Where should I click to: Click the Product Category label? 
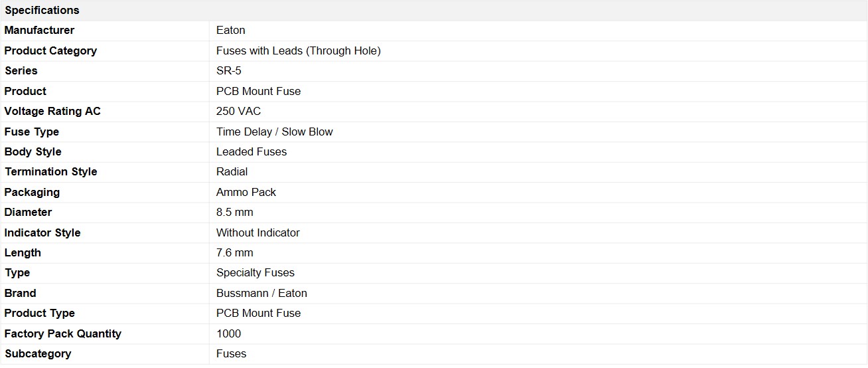(50, 50)
